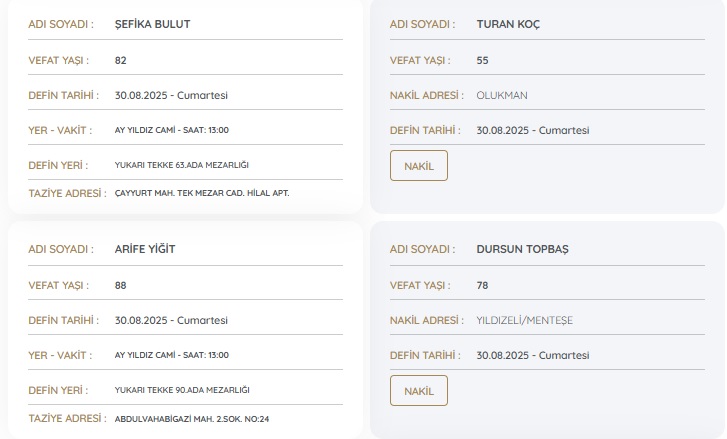This screenshot has width=727, height=439.
Task: Click the OLUKMAN transfer address
Action: click(x=502, y=95)
